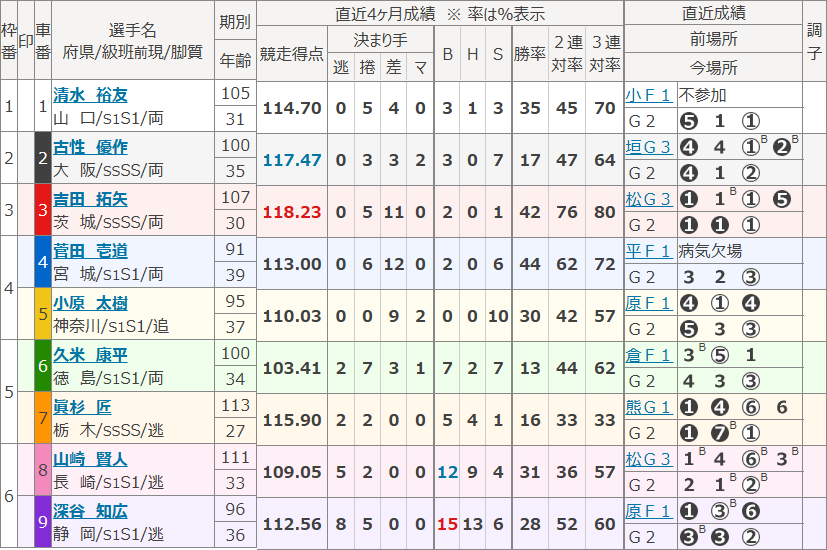Click the 期別 header cell
Screen dimensions: 827x550
pos(235,21)
